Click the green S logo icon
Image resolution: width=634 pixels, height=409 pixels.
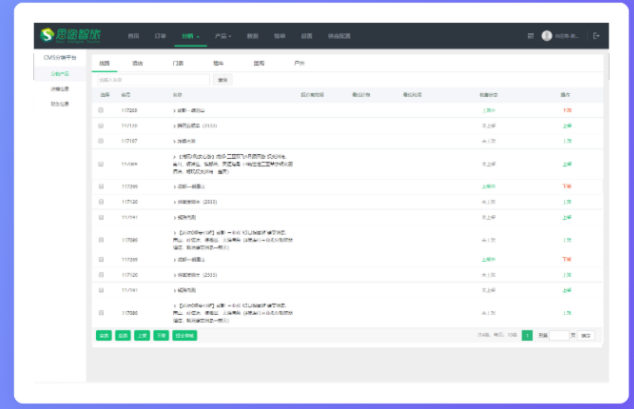pyautogui.click(x=47, y=36)
